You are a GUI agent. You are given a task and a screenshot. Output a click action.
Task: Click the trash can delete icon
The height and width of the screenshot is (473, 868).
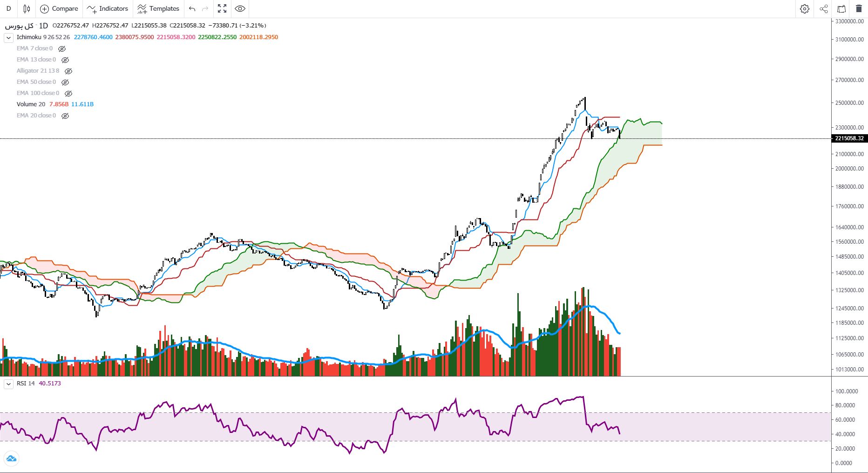(859, 9)
